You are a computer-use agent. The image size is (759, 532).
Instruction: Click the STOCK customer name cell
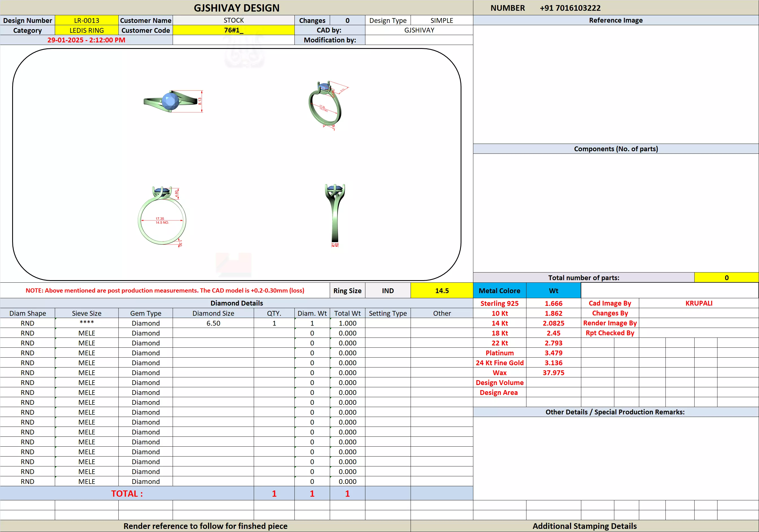tap(233, 21)
